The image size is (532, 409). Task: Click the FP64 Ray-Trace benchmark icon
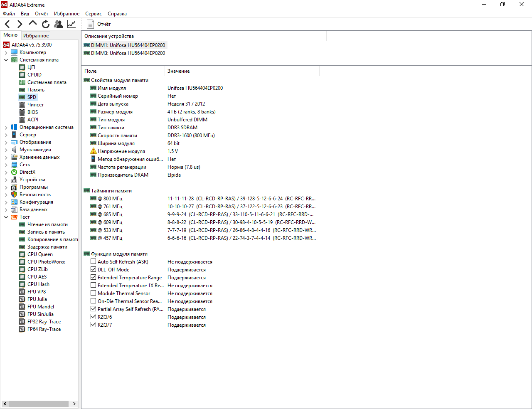[22, 329]
